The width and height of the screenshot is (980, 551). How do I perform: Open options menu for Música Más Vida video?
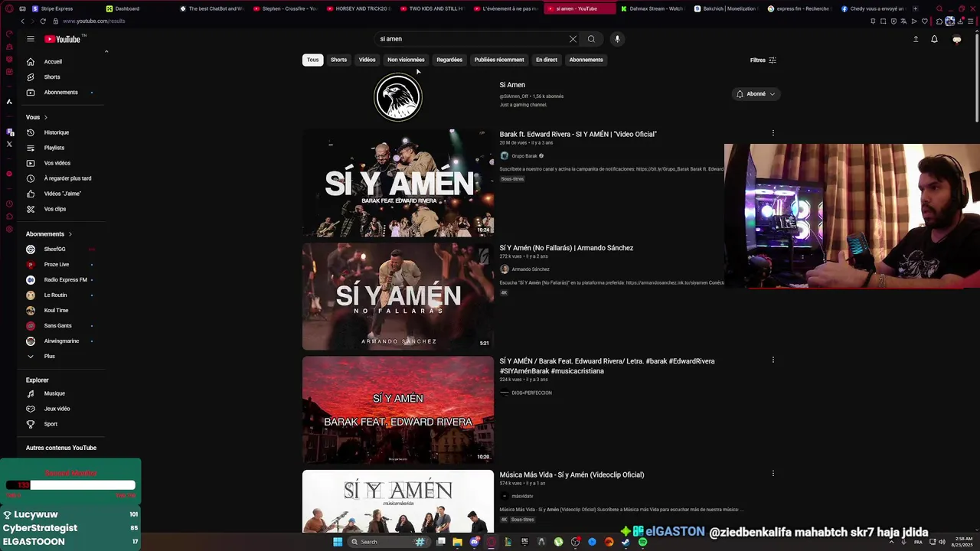(773, 474)
